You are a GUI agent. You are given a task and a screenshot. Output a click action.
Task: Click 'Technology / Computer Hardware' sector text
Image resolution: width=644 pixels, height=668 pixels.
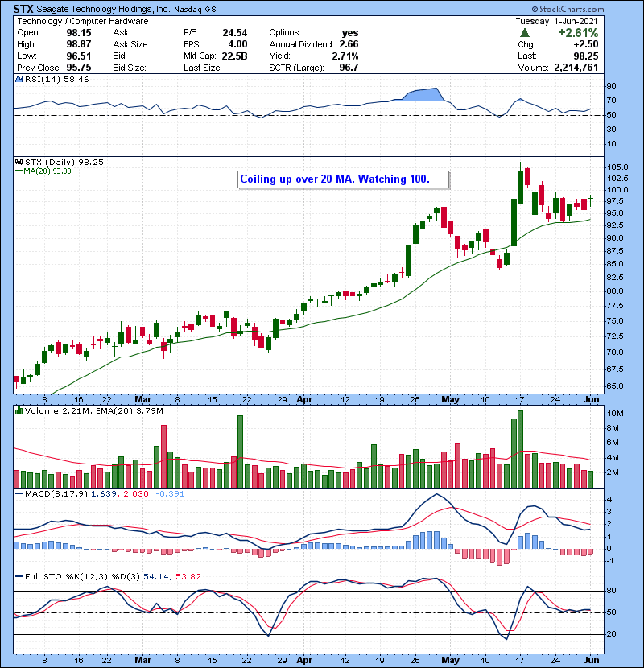[x=83, y=21]
